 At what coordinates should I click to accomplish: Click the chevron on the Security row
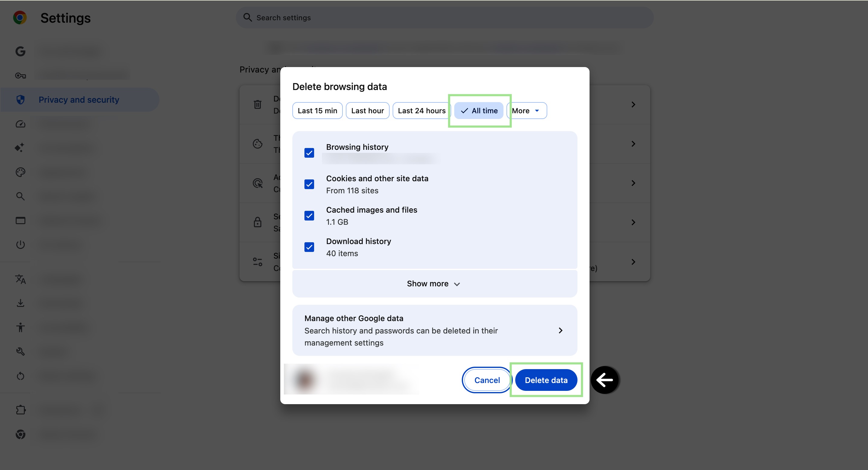click(633, 222)
